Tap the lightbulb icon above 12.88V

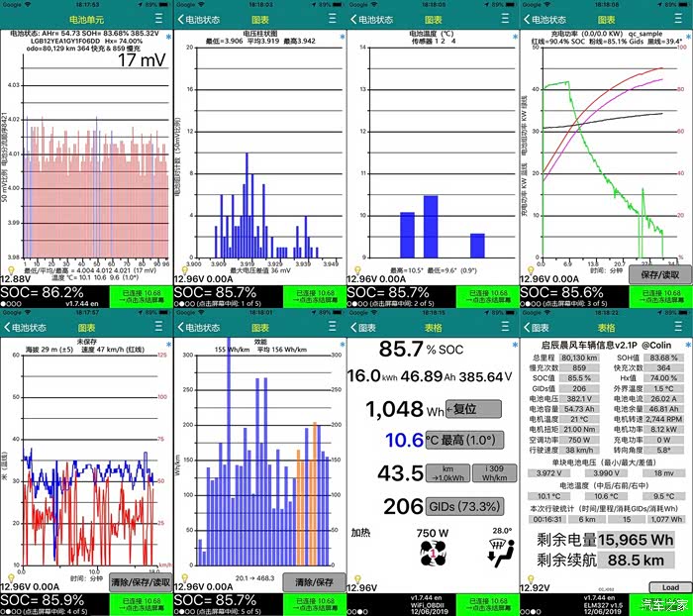[9, 269]
